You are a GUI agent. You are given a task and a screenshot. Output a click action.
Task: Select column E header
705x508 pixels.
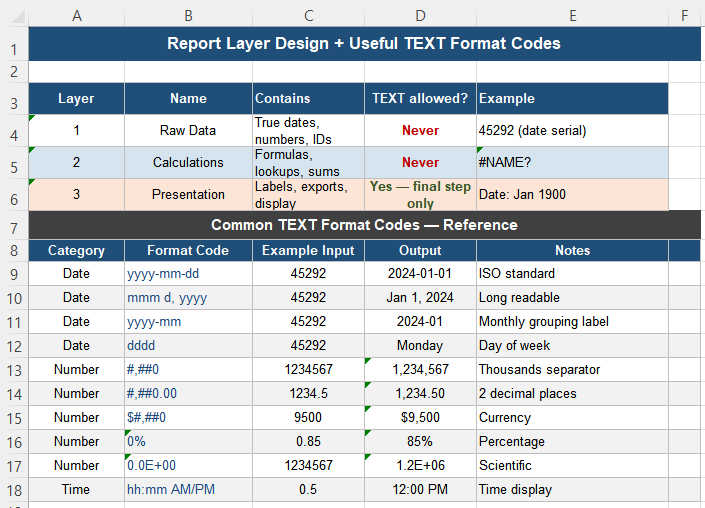pos(572,16)
